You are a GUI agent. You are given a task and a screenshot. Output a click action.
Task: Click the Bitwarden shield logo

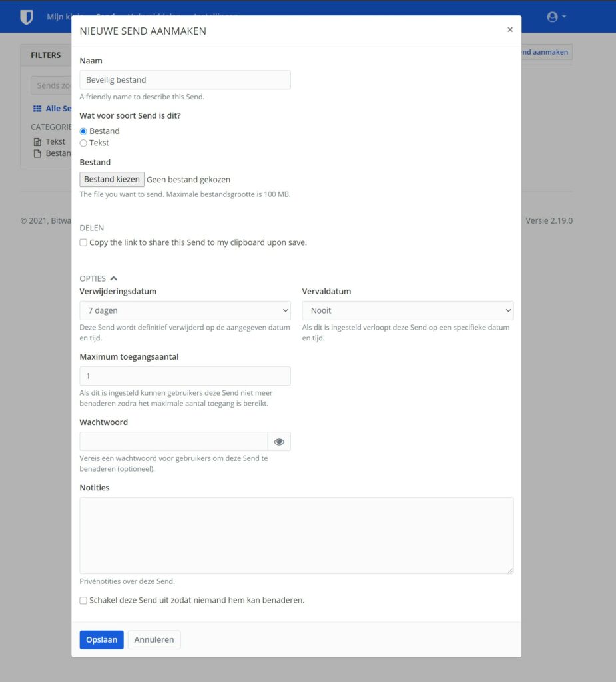coord(27,17)
